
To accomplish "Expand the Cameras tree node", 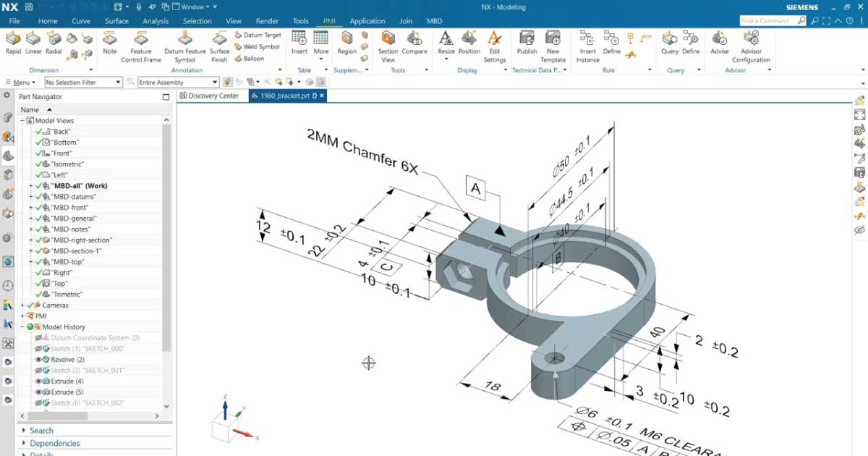I will pyautogui.click(x=22, y=305).
